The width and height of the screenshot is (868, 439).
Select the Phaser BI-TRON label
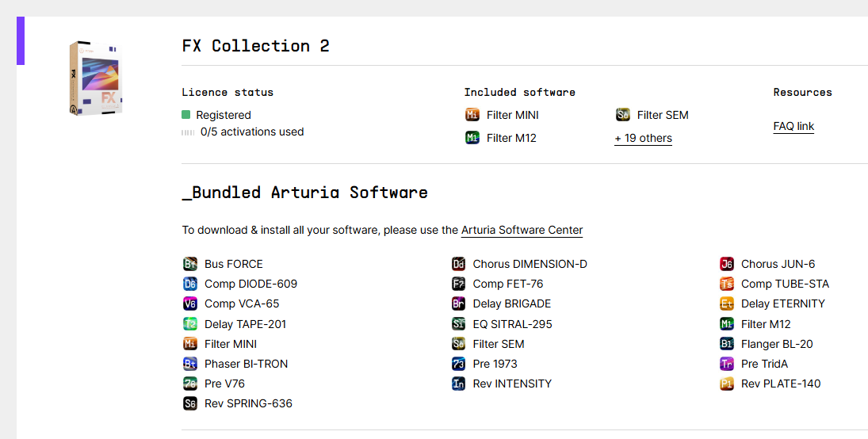click(x=247, y=364)
